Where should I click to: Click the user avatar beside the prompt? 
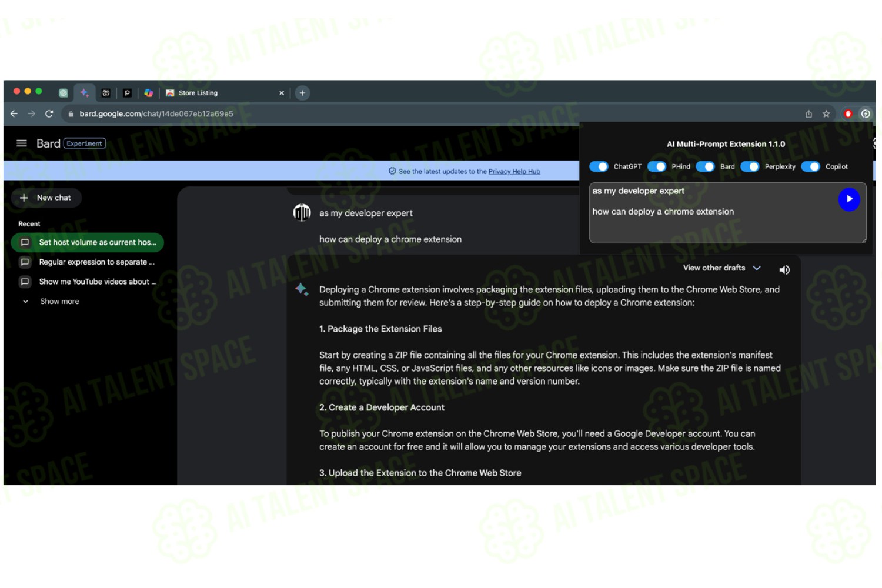click(x=302, y=213)
